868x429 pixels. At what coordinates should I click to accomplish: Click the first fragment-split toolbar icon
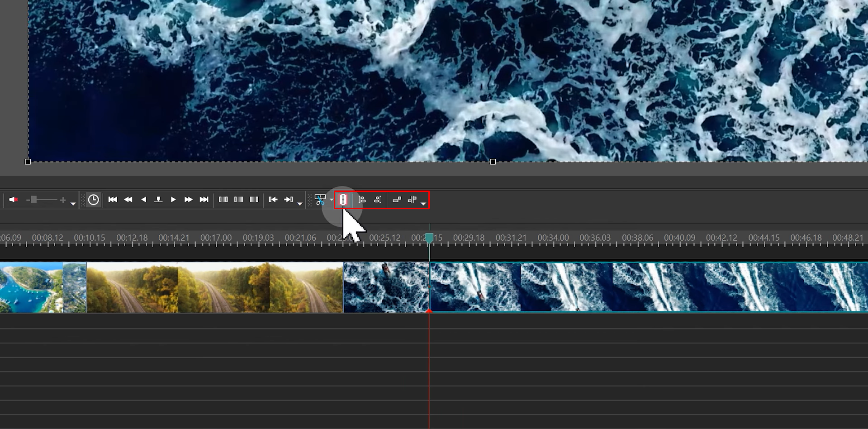click(398, 200)
